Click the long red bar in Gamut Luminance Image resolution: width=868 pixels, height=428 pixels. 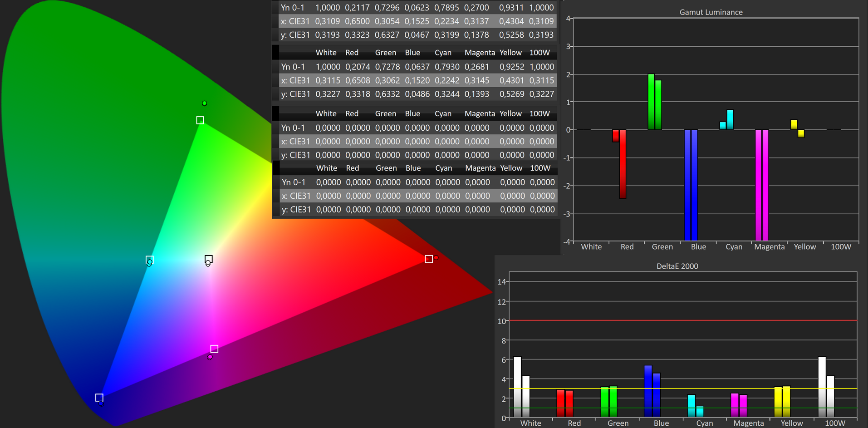point(623,164)
